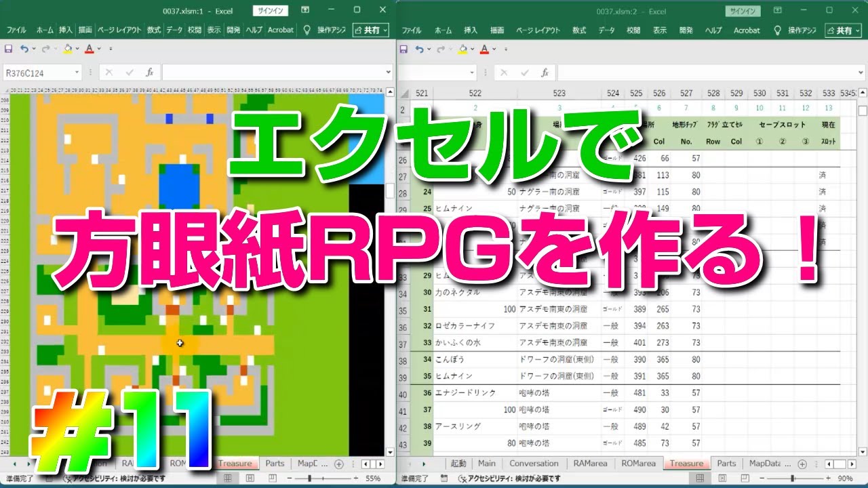Click font color A in right window
Screen dimensions: 868x488
point(484,49)
